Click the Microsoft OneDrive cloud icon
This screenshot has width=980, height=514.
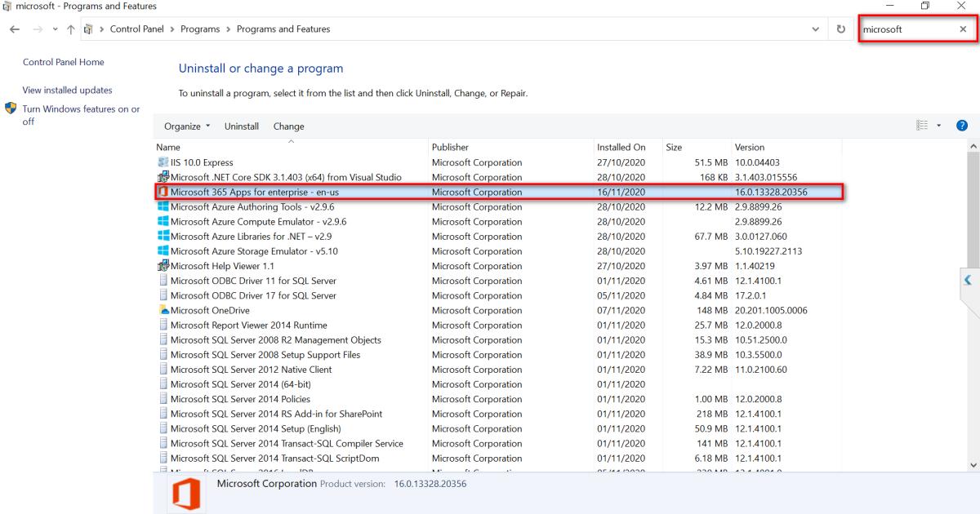tap(163, 311)
